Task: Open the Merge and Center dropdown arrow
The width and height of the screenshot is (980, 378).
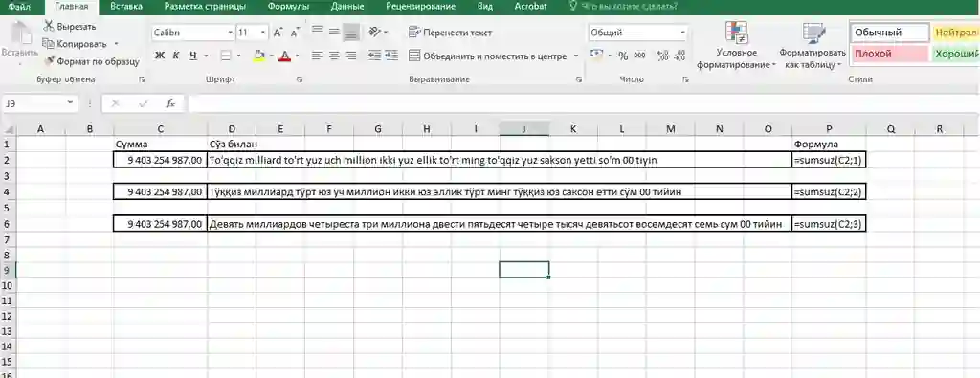Action: point(575,56)
